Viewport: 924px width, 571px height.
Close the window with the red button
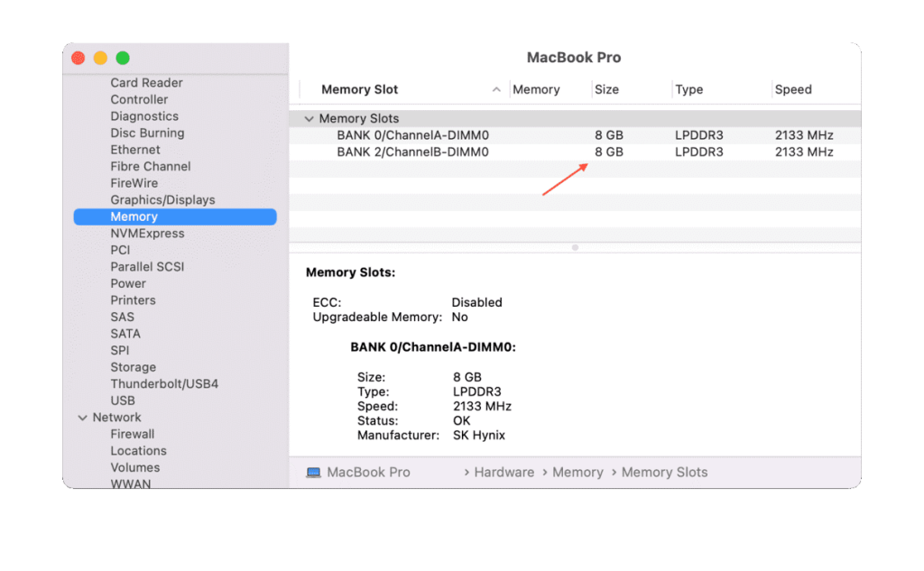(79, 59)
